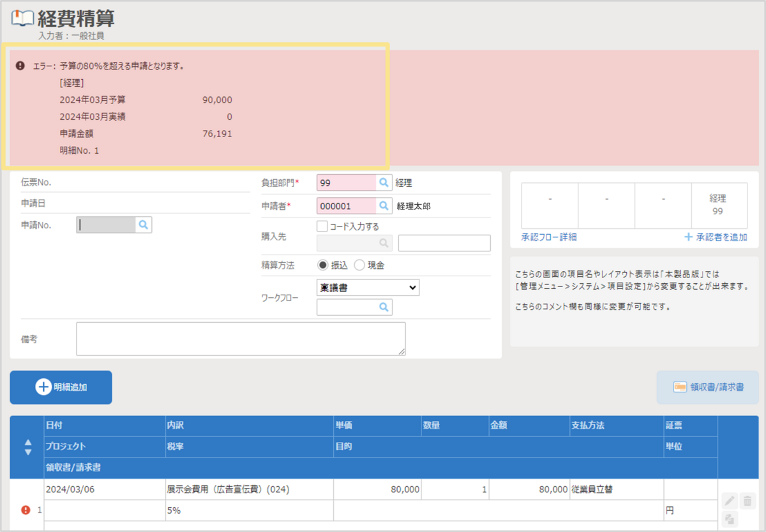Click the copy icon for detail row 1
766x532 pixels.
tap(730, 518)
